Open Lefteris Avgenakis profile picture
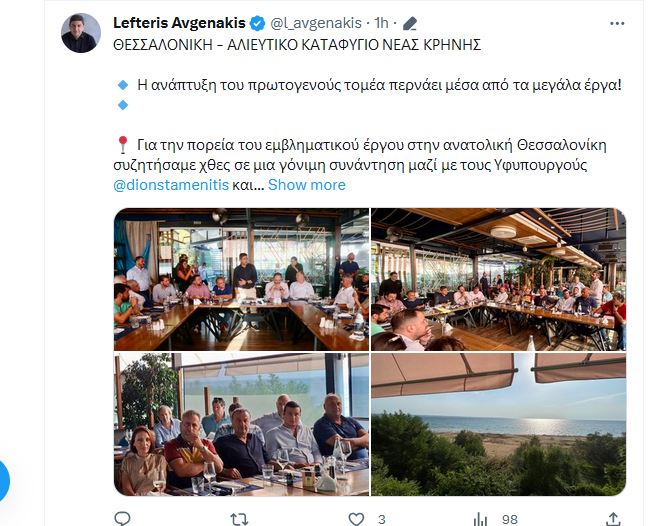The width and height of the screenshot is (656, 526). pos(81,33)
